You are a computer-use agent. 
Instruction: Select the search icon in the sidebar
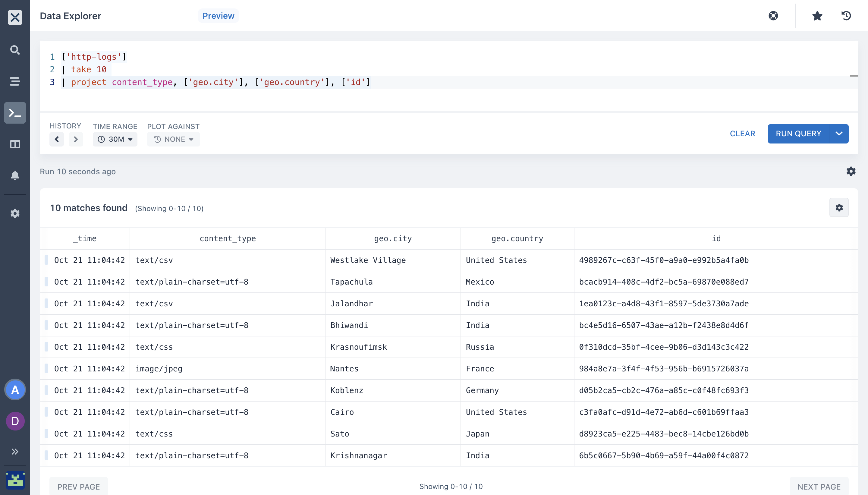[15, 50]
